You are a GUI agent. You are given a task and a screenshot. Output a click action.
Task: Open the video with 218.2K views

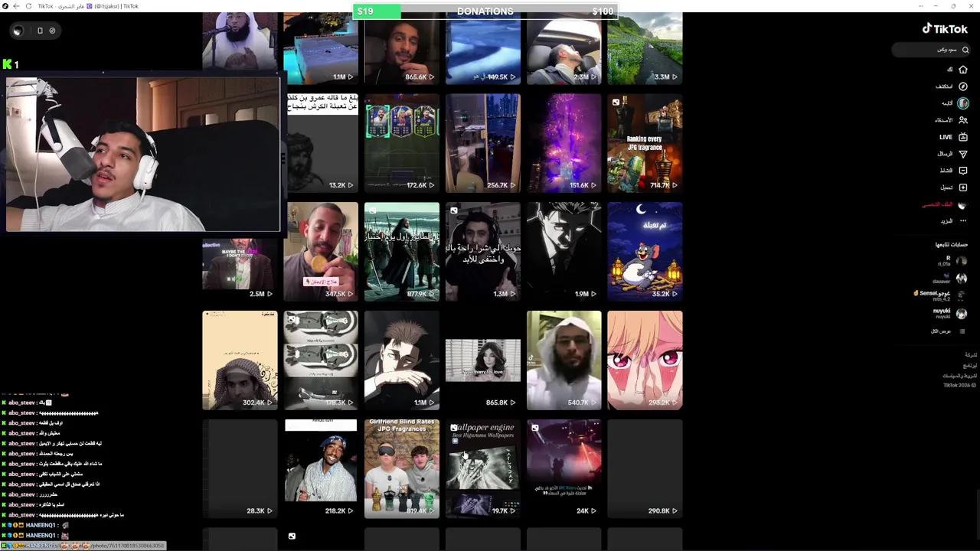[x=321, y=468]
